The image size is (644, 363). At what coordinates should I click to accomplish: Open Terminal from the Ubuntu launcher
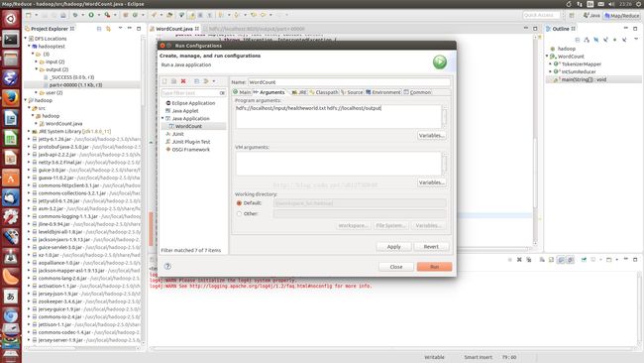click(x=11, y=40)
